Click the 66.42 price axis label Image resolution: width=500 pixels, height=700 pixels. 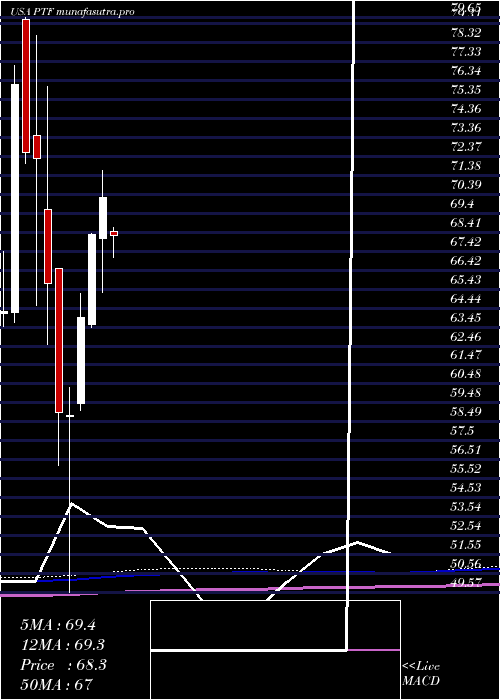466,260
